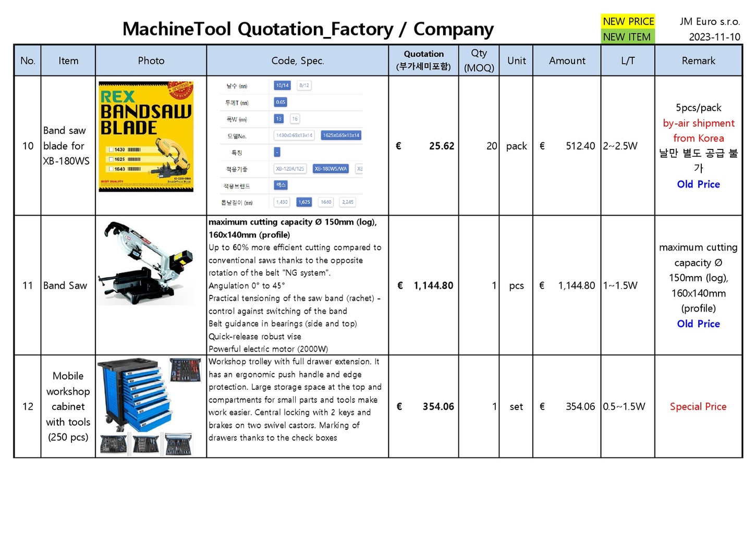The width and height of the screenshot is (756, 534).
Task: Click the Qty (MOQ) column header
Action: tap(479, 60)
